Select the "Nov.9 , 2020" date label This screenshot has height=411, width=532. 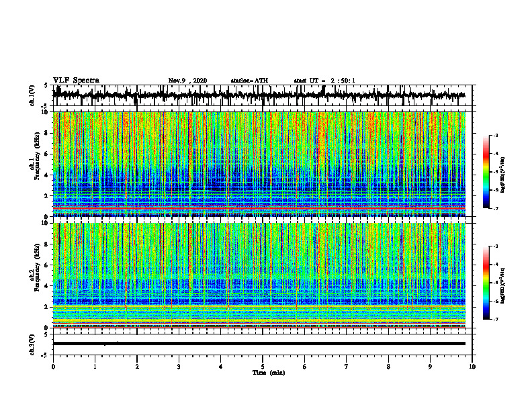click(x=187, y=81)
